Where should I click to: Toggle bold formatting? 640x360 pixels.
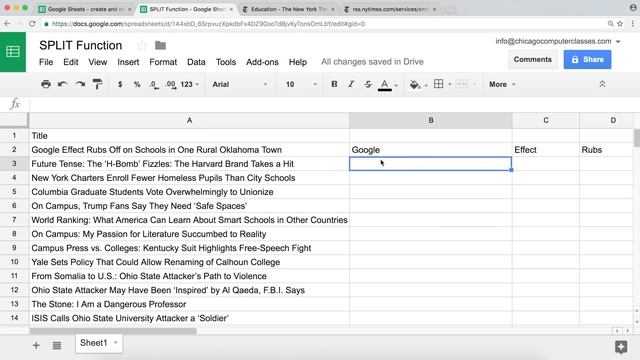tap(334, 84)
